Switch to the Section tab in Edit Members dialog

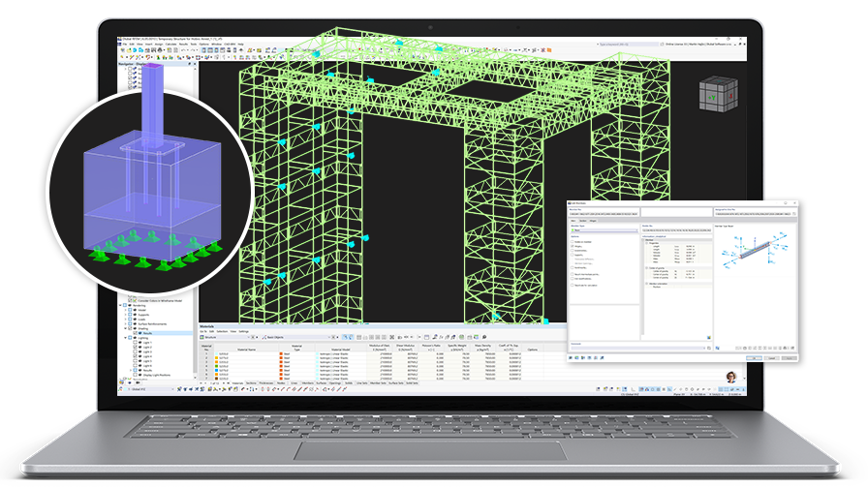point(583,221)
